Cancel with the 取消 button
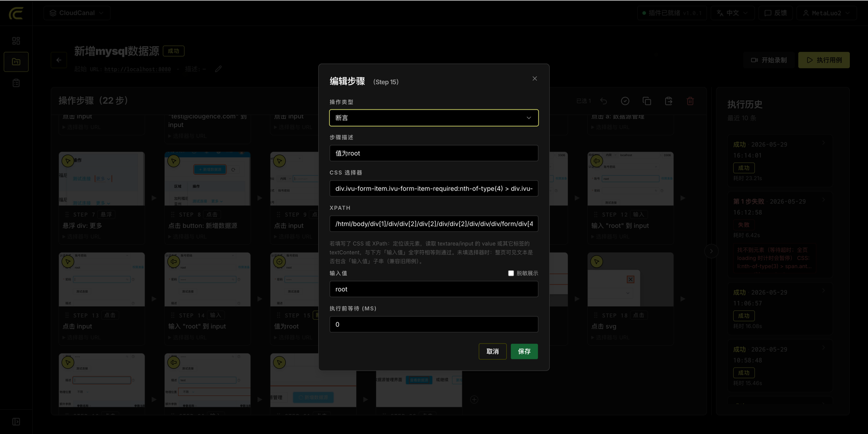This screenshot has height=434, width=868. [x=492, y=352]
